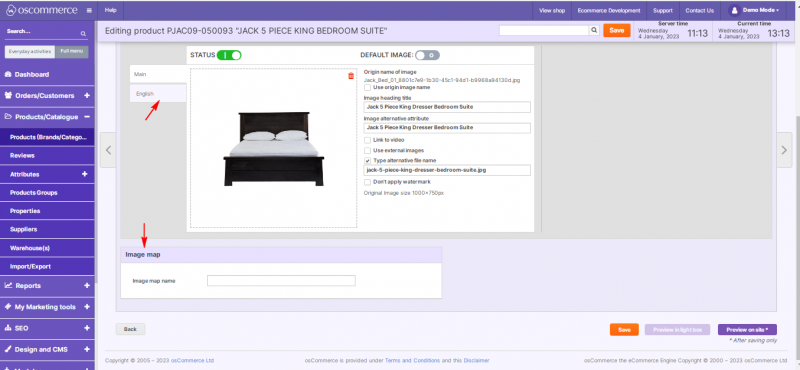Click the Dashboard icon in sidebar
Screen dimensions: 800x370
[8, 75]
